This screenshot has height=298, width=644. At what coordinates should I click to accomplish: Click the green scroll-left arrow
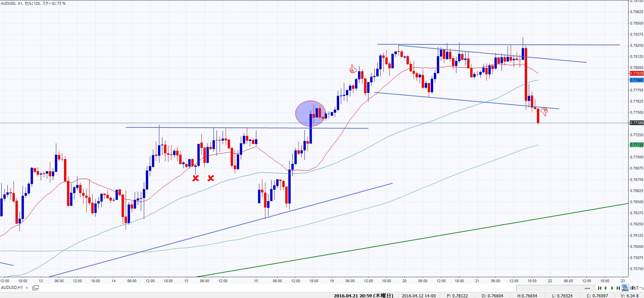[606, 288]
